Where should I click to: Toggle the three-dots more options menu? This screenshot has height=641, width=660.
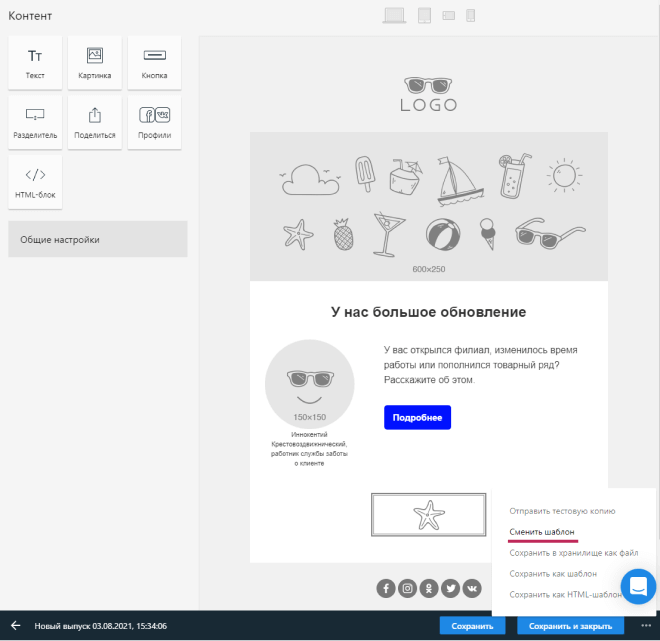pyautogui.click(x=645, y=626)
